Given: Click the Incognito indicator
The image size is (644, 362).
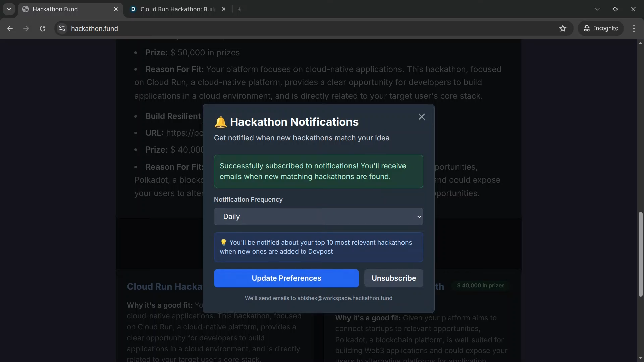Looking at the screenshot, I should pos(601,28).
